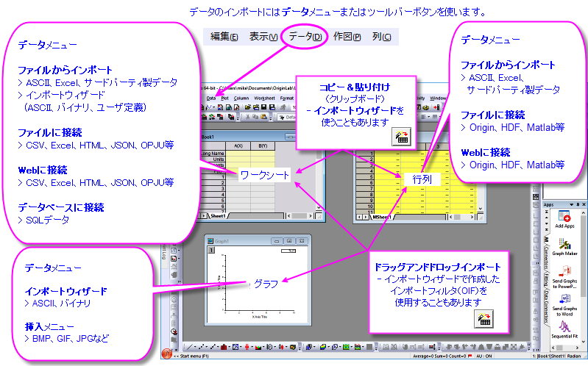This screenshot has height=366, width=588.
Task: Select the A(X) column header in Book1
Action: click(238, 146)
